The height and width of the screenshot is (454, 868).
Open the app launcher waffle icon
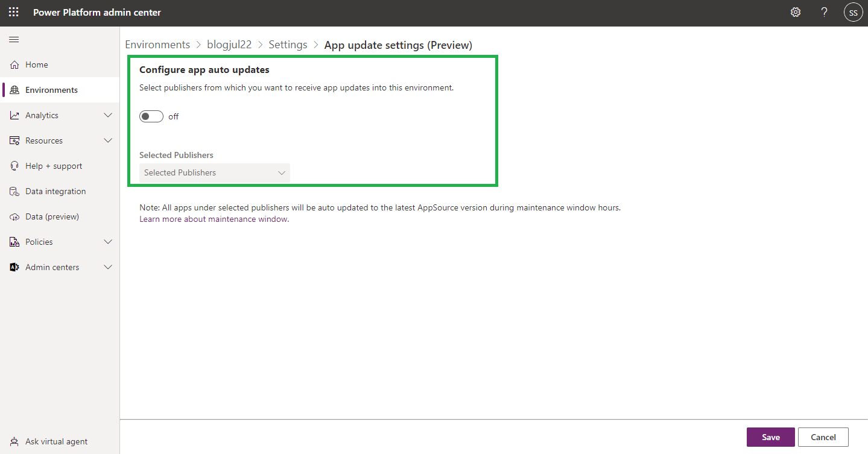click(13, 12)
